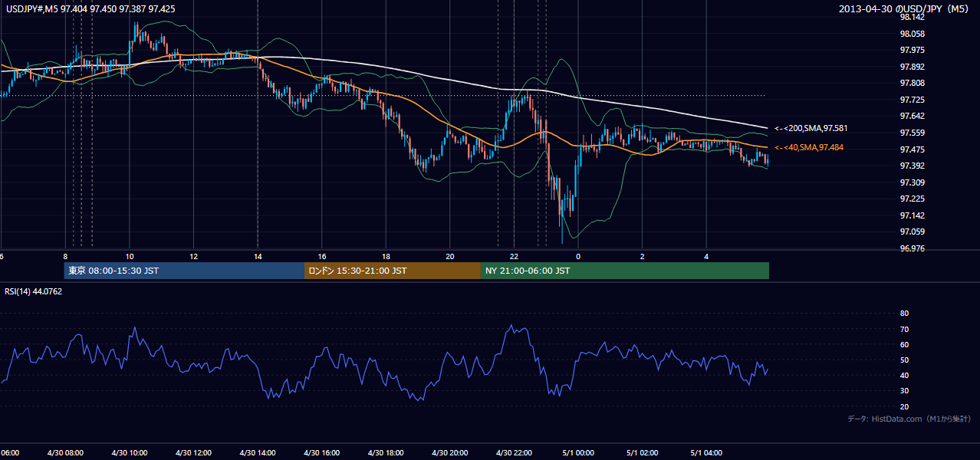Click price axis value 97.642
This screenshot has width=980, height=460.
(912, 116)
